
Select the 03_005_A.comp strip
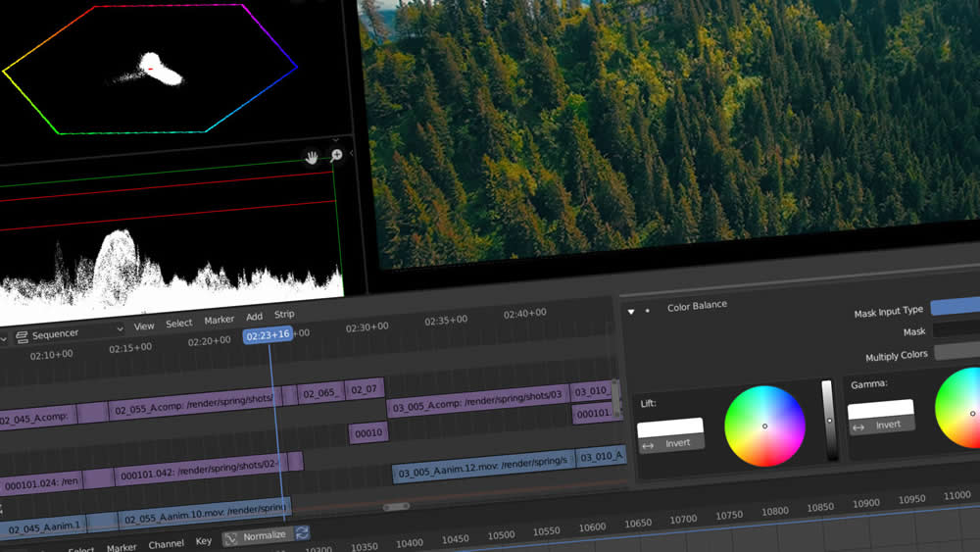pyautogui.click(x=477, y=399)
